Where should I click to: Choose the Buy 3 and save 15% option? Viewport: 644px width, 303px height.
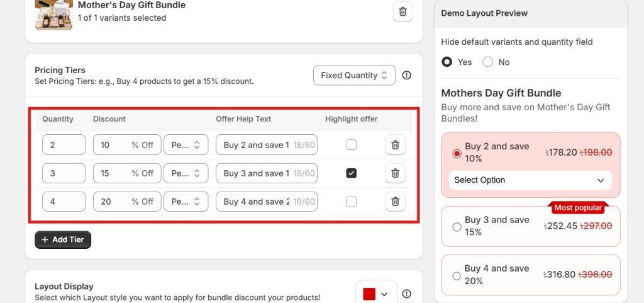457,227
